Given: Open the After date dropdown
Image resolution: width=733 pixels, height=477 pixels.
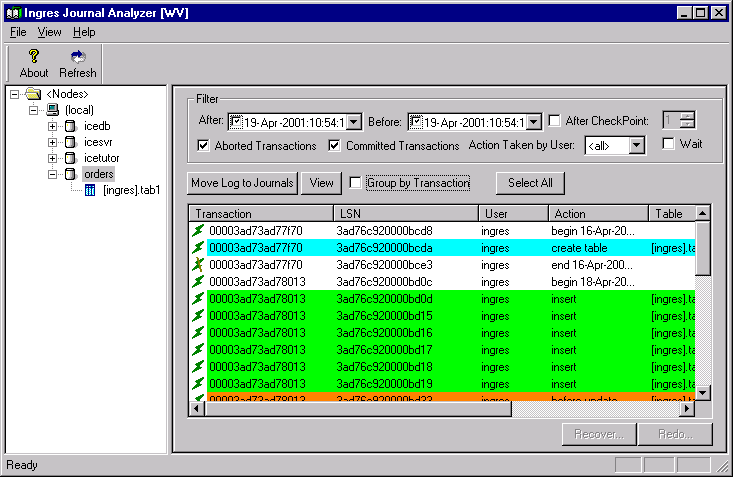Looking at the screenshot, I should [353, 122].
